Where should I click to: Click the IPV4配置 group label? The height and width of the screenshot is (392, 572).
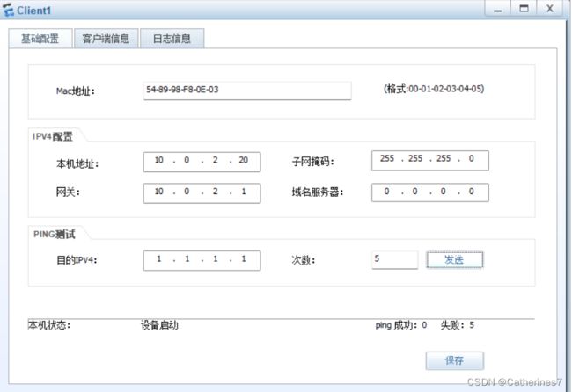[x=53, y=136]
